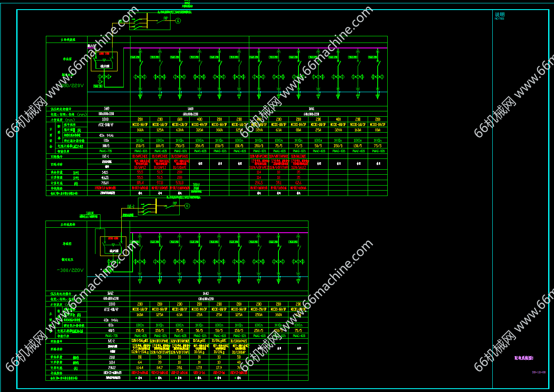Click the FXP switch label in the upper diagram
The image size is (554, 392).
165,18
